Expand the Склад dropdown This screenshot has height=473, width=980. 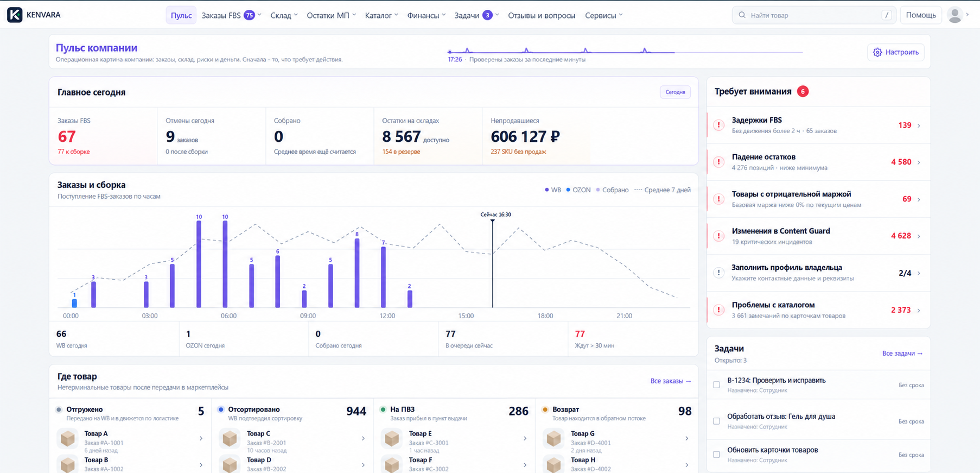click(284, 15)
